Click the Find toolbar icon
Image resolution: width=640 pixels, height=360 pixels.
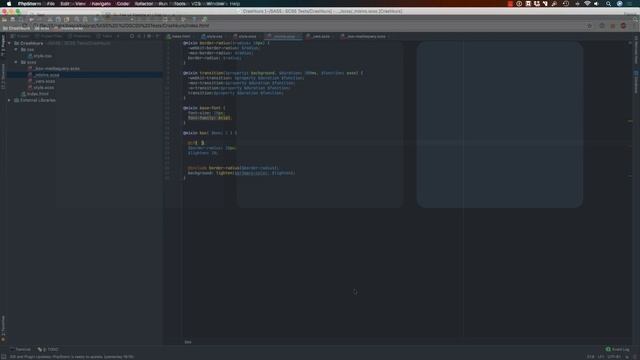[x=77, y=19]
